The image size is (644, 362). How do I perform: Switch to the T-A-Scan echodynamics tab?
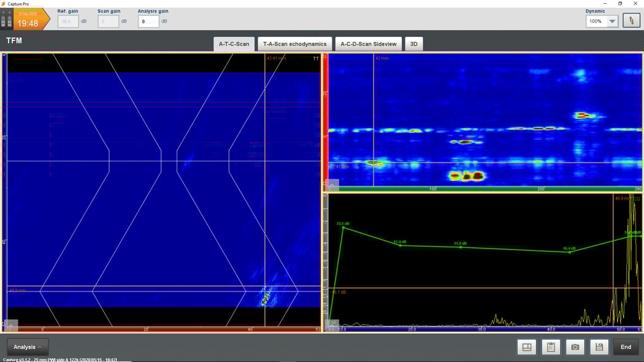294,44
